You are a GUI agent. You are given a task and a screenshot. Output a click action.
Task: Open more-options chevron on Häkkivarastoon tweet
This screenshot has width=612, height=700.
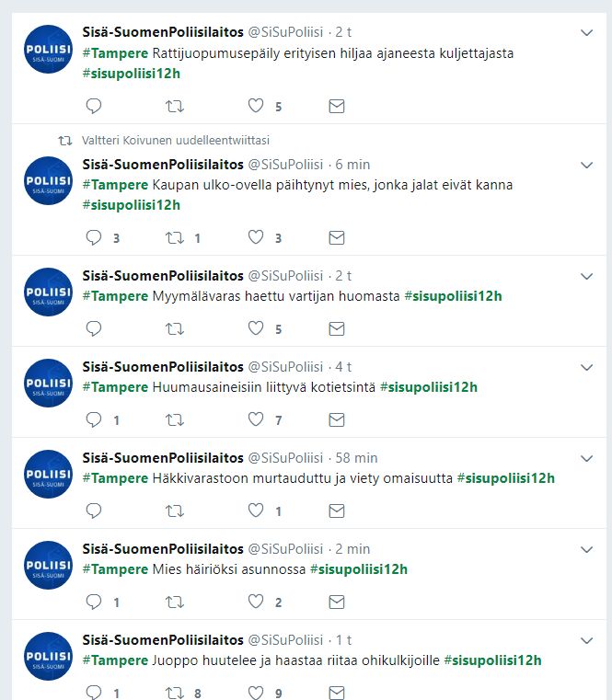(x=586, y=458)
